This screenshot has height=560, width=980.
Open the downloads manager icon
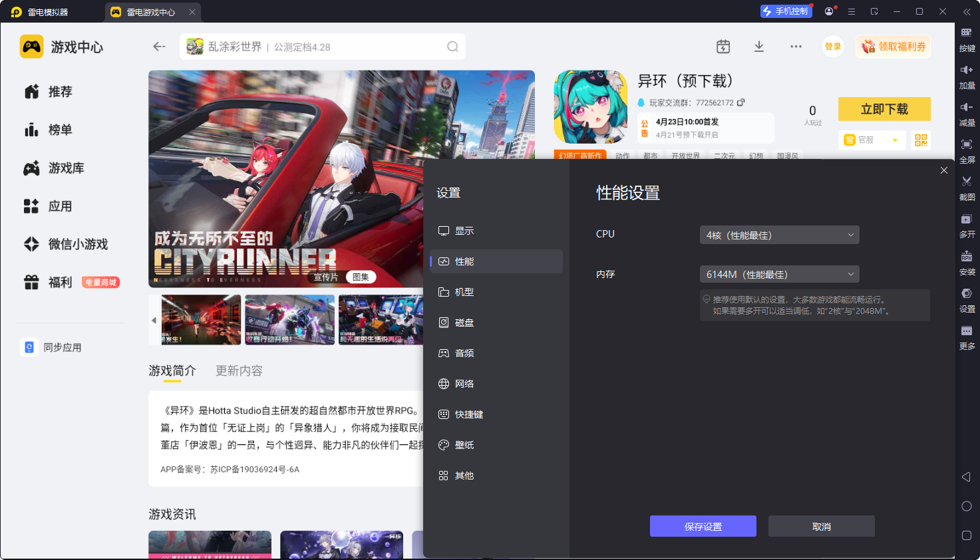click(759, 47)
